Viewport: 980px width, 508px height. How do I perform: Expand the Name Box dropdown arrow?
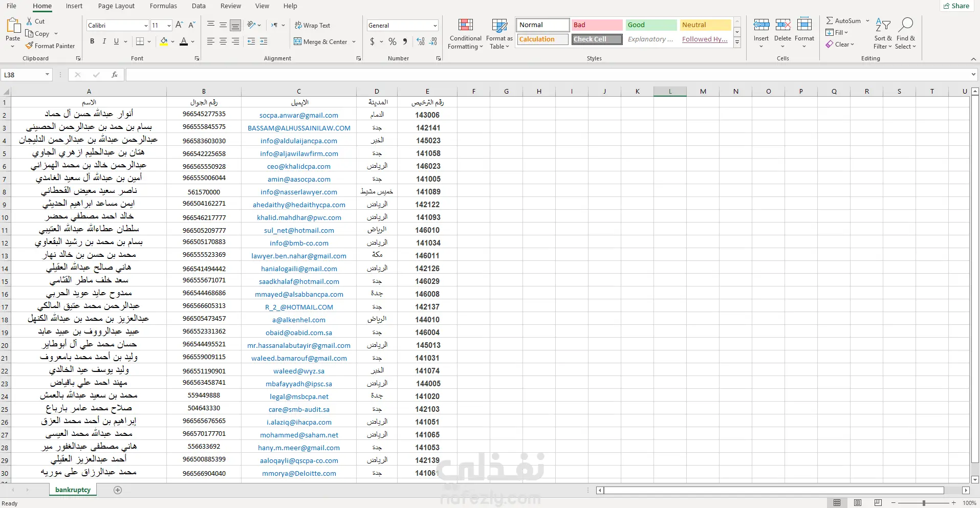pos(47,75)
